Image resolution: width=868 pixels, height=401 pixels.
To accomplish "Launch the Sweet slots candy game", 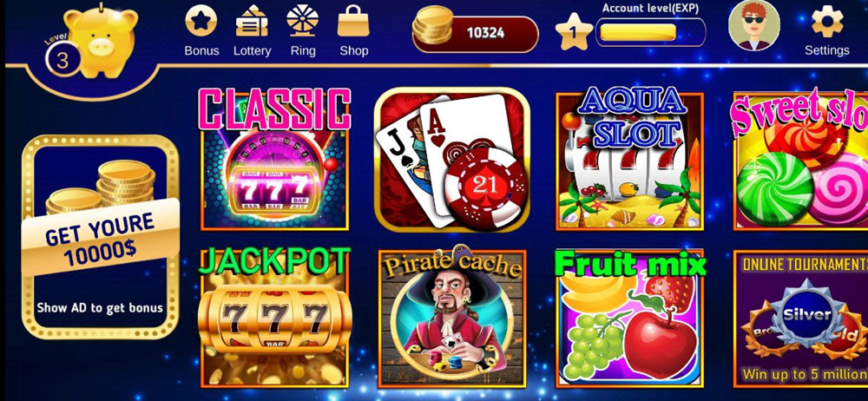I will [x=800, y=161].
